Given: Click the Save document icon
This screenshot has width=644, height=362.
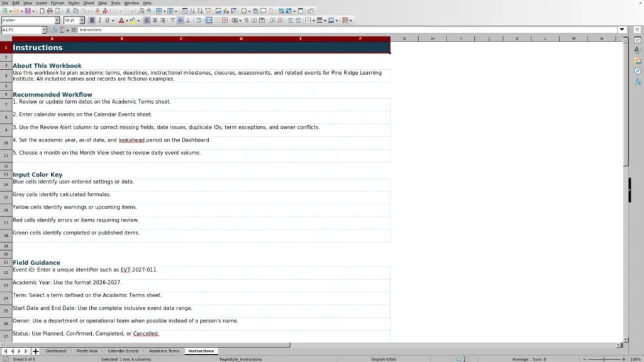Looking at the screenshot, I should [27, 11].
